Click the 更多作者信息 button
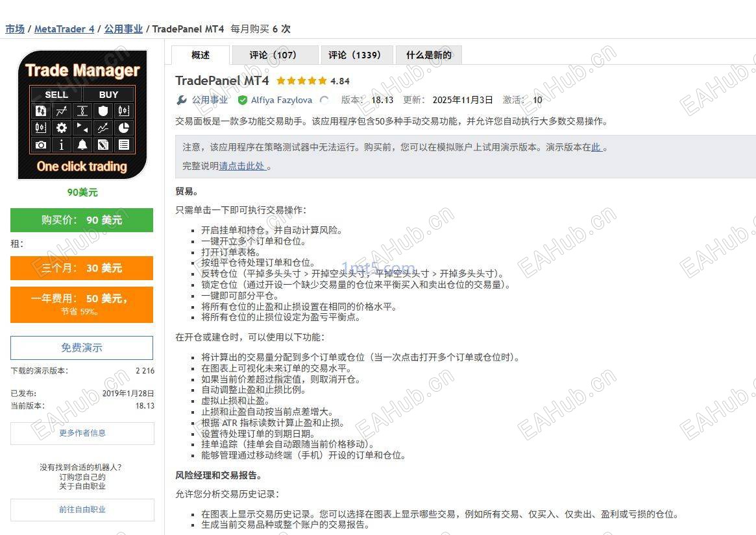Image resolution: width=756 pixels, height=535 pixels. click(82, 433)
